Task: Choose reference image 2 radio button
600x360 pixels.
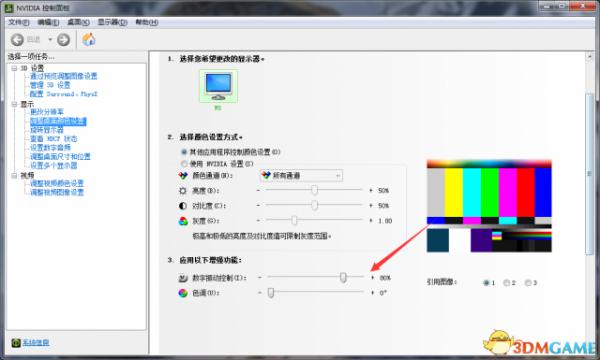Action: click(507, 283)
